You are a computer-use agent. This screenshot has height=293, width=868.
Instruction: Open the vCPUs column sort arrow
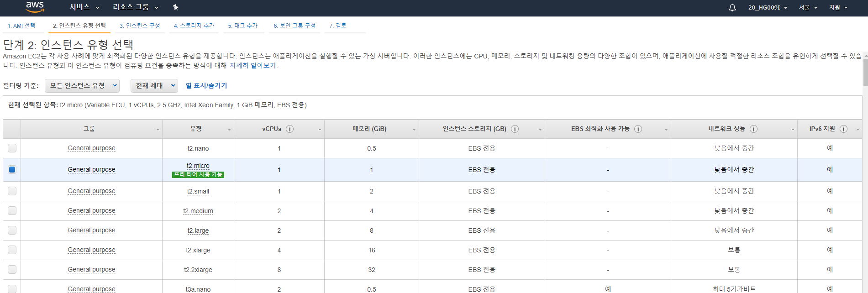point(320,130)
